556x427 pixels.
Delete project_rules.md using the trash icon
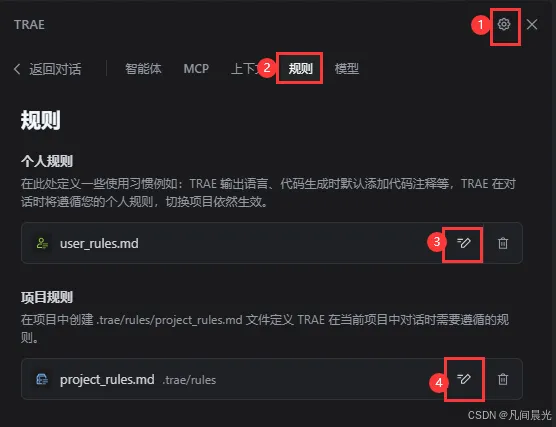coord(503,379)
